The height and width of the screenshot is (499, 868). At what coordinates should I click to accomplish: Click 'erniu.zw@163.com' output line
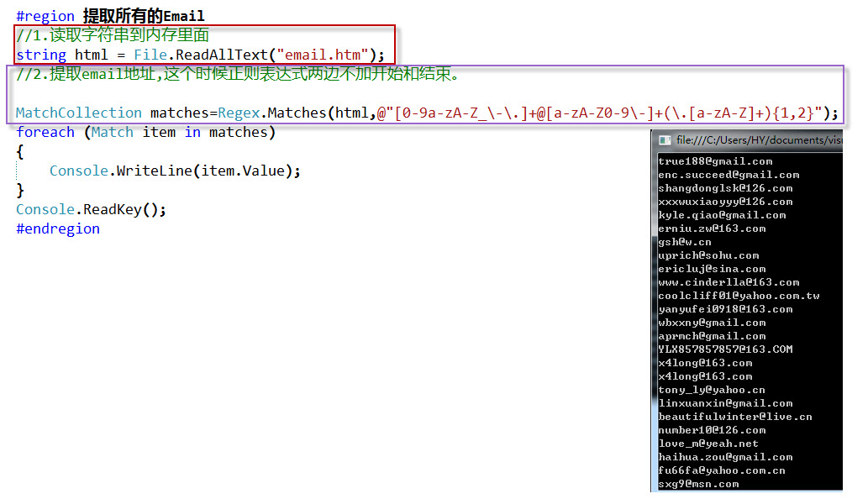712,228
